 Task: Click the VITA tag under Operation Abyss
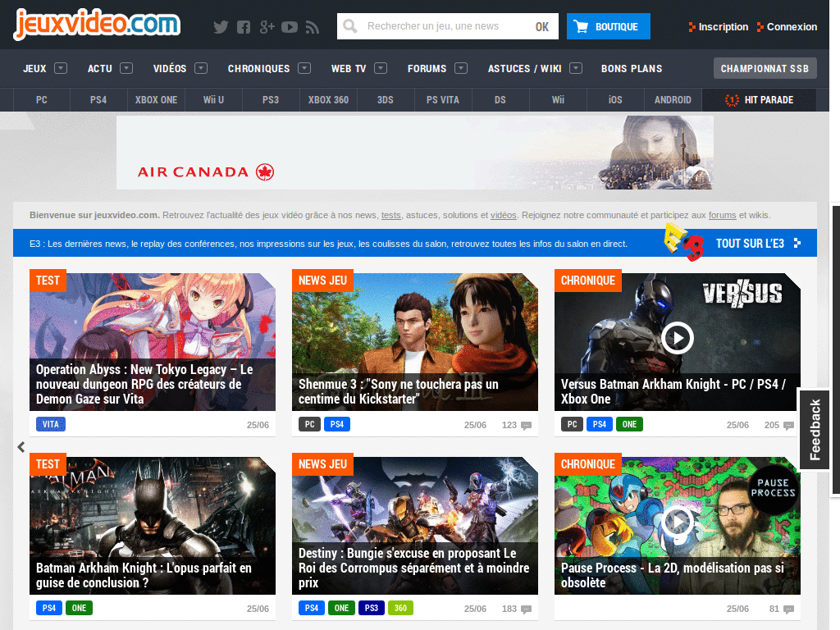(x=51, y=424)
